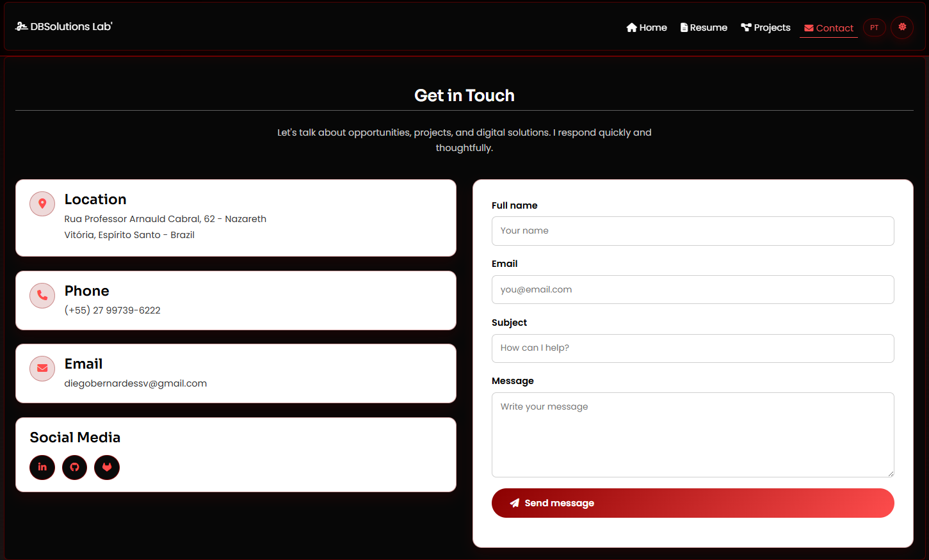Click the Resume document icon
The height and width of the screenshot is (560, 929).
click(x=684, y=27)
